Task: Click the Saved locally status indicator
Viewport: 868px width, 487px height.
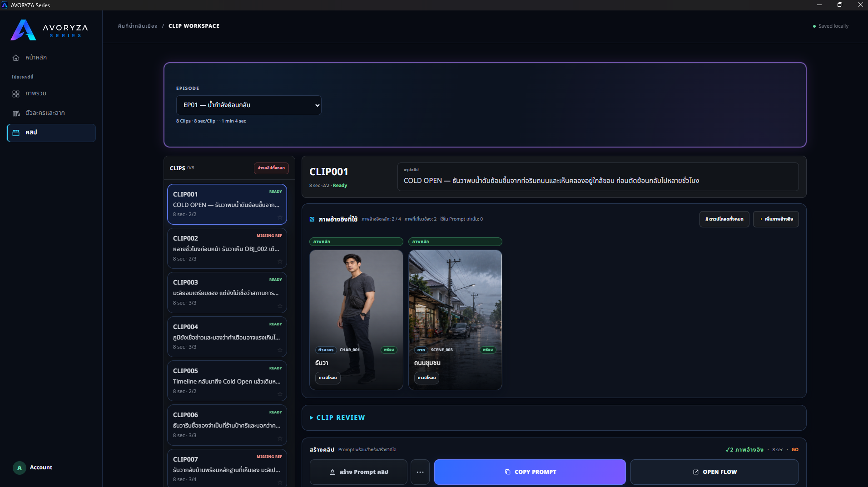Action: click(x=830, y=26)
